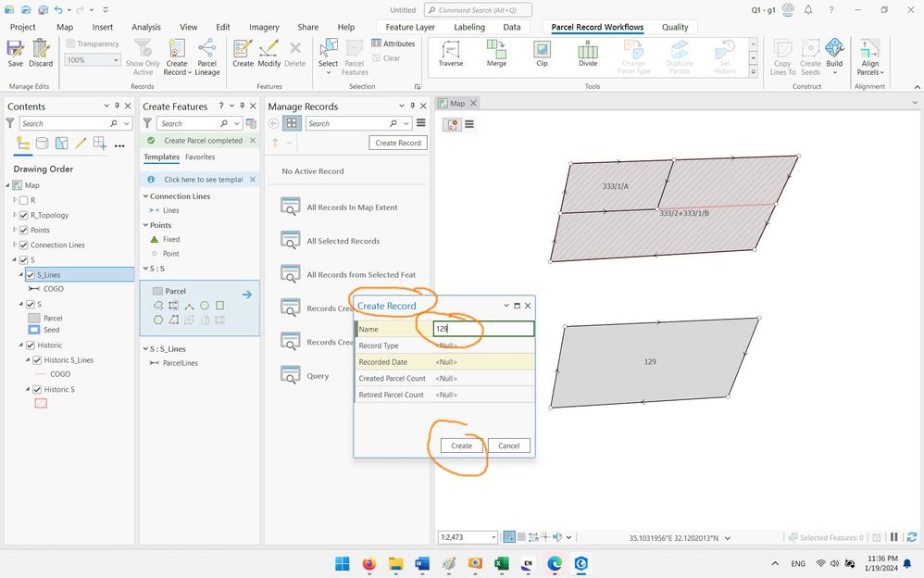Click the Manage Records menu hamburger icon
This screenshot has width=924, height=578.
(420, 123)
